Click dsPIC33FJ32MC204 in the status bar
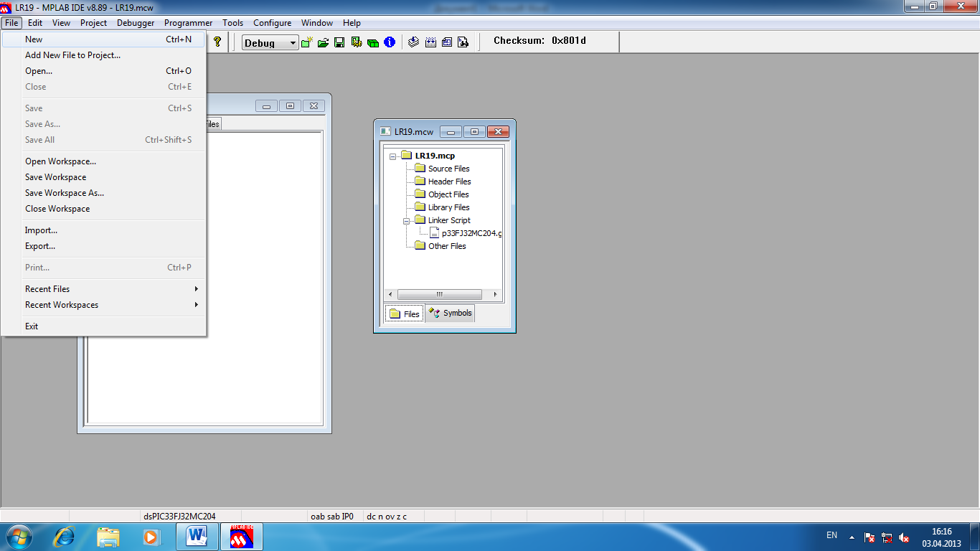Viewport: 980px width, 551px height. [179, 516]
